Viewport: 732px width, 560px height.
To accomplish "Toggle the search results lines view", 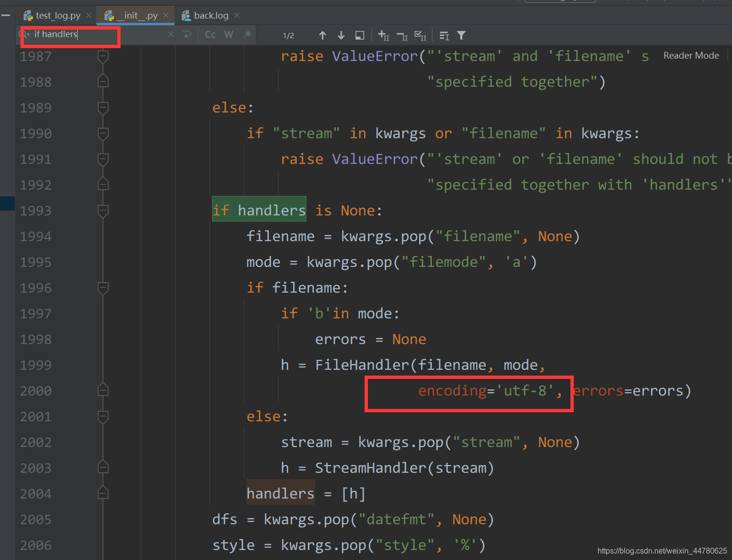I will pyautogui.click(x=443, y=35).
